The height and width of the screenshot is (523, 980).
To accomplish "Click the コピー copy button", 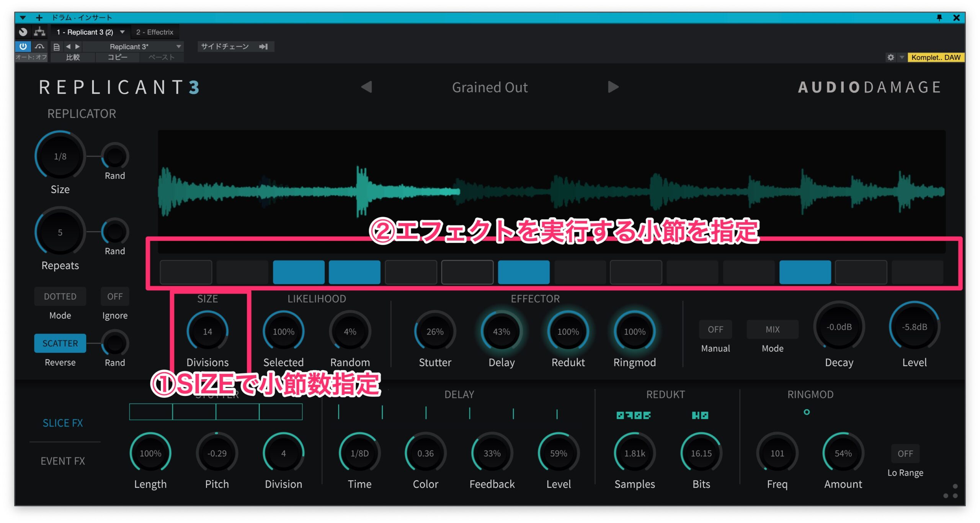I will [117, 58].
